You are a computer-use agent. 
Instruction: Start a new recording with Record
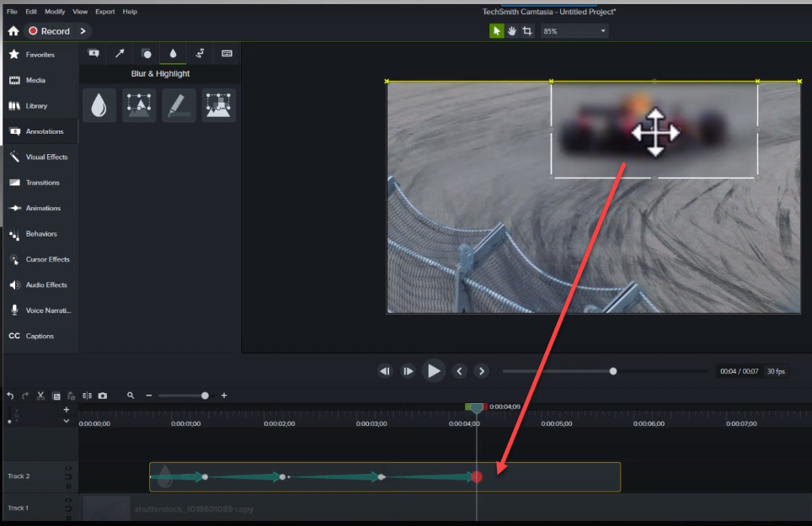(x=49, y=31)
